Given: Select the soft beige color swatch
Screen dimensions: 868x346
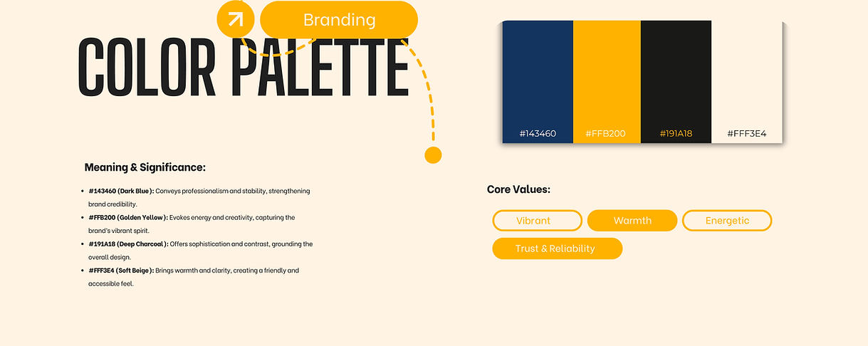Looking at the screenshot, I should [x=746, y=71].
